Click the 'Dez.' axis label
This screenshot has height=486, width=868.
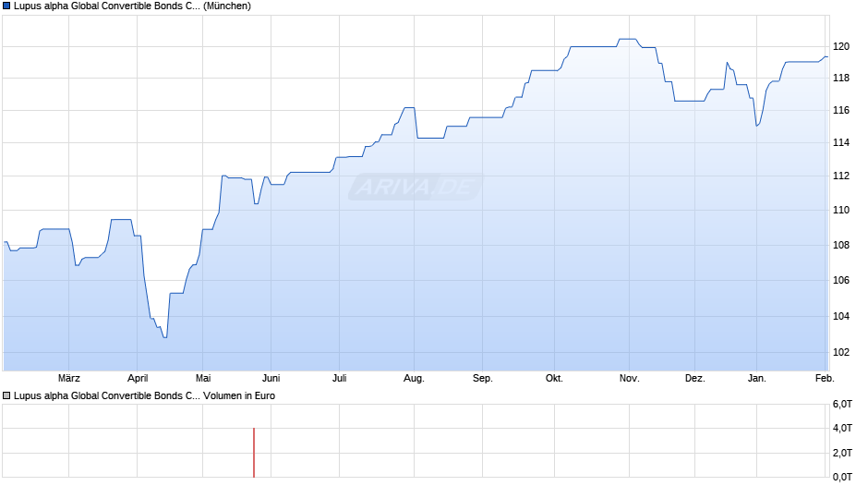pyautogui.click(x=694, y=378)
